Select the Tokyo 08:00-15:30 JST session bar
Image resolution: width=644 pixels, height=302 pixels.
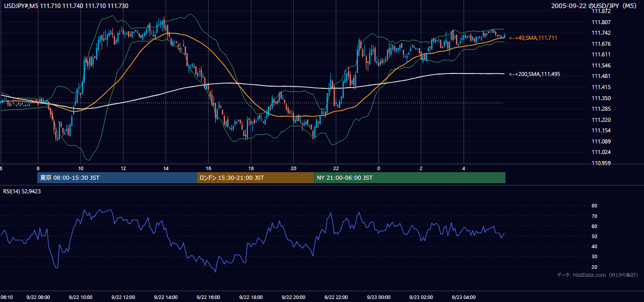[x=117, y=178]
